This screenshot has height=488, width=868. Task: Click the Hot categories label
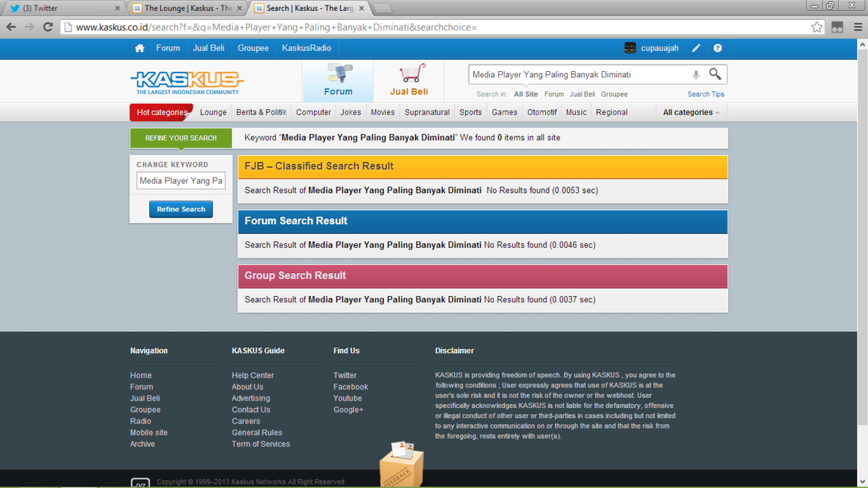[x=161, y=113]
